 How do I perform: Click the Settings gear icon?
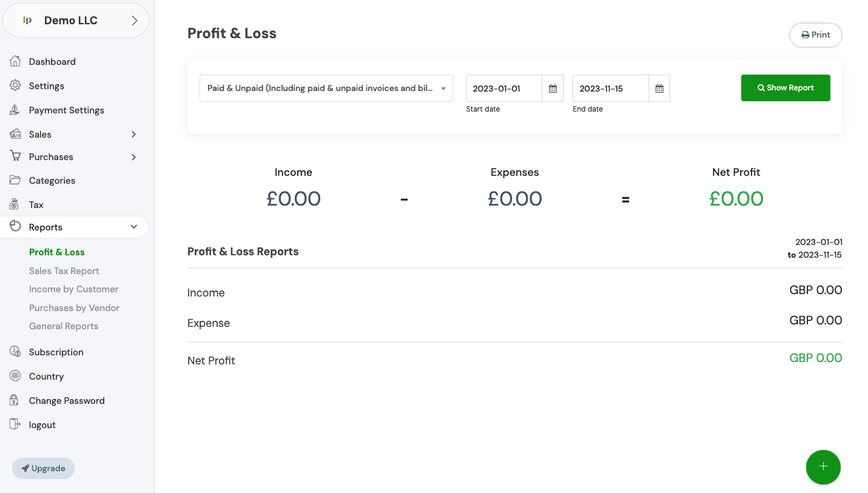pyautogui.click(x=15, y=86)
